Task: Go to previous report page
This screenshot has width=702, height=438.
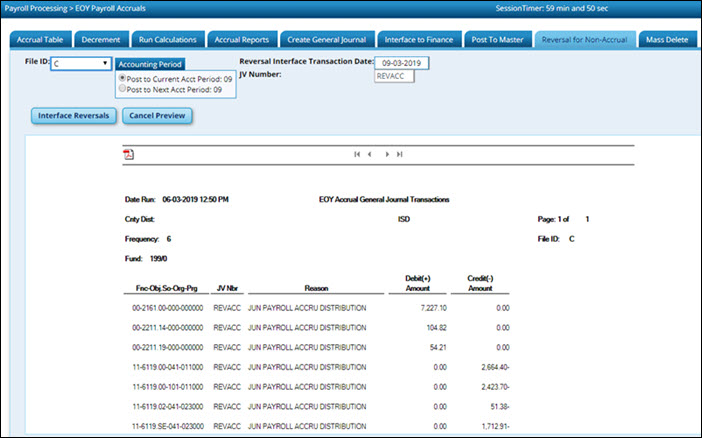Action: (370, 154)
